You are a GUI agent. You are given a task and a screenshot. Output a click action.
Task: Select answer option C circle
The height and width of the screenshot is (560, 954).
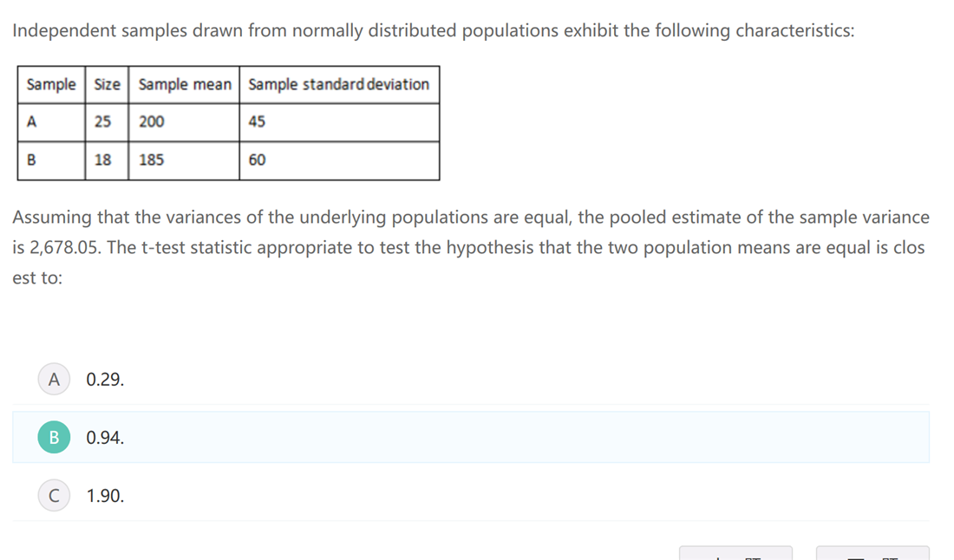point(54,496)
